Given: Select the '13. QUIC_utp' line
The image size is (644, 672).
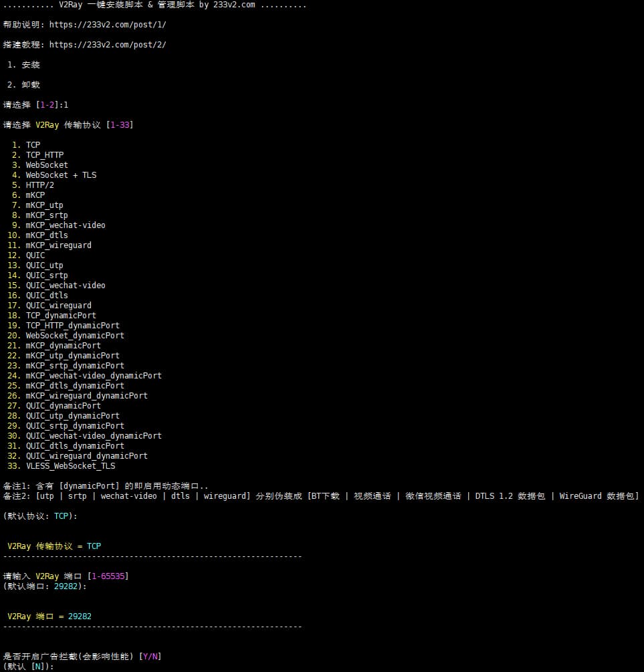Looking at the screenshot, I should point(35,265).
